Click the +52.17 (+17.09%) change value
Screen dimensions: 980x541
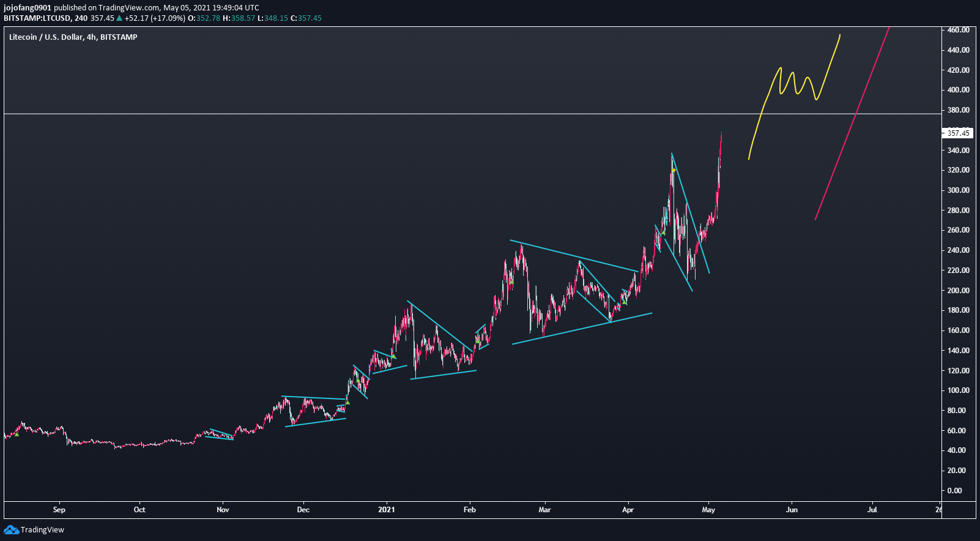tap(155, 18)
